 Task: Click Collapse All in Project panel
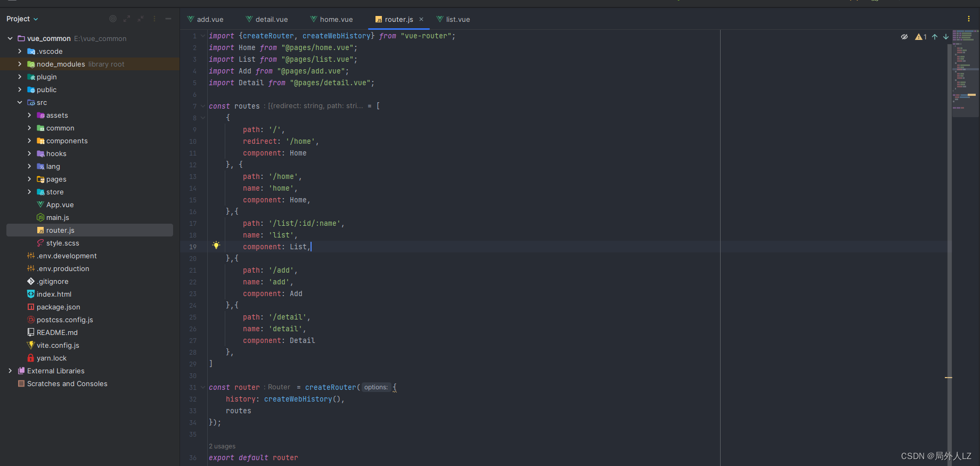pyautogui.click(x=141, y=19)
